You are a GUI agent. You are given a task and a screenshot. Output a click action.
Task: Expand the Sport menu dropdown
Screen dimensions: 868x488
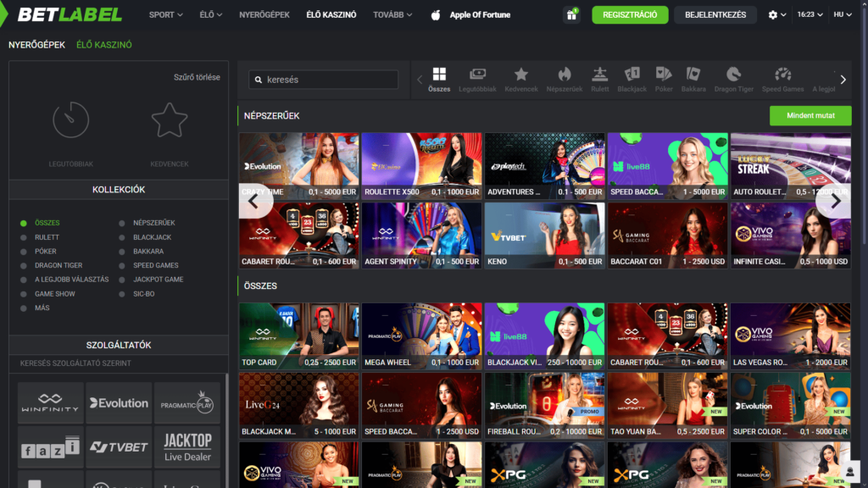[x=167, y=14]
